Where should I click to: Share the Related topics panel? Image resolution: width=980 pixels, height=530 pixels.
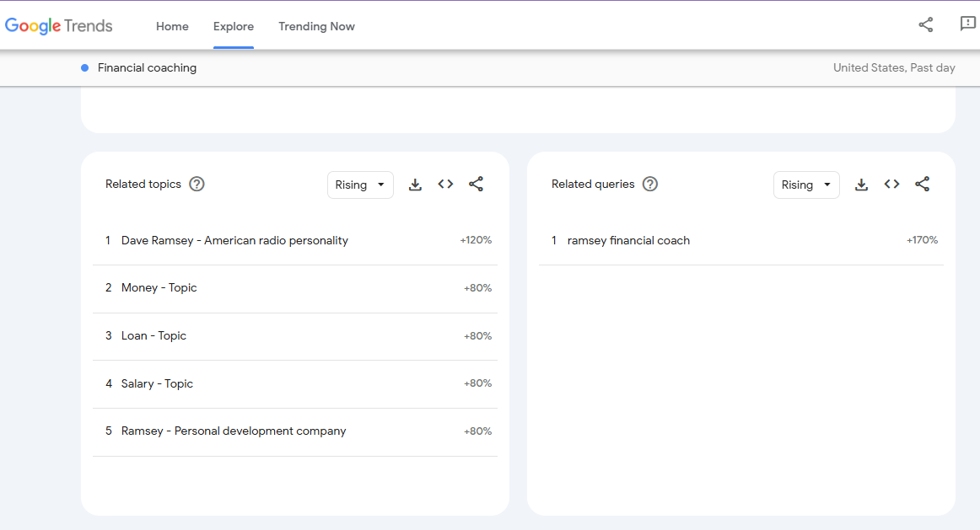pyautogui.click(x=476, y=185)
